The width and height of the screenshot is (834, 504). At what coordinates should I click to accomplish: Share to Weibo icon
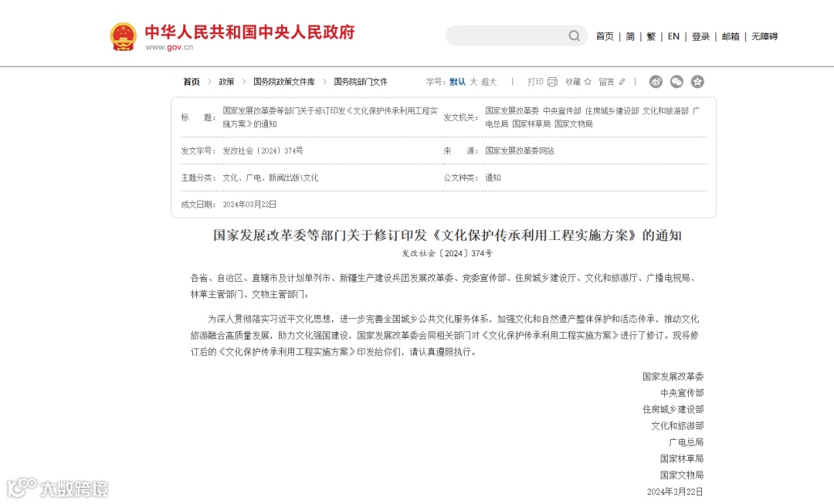coord(656,81)
